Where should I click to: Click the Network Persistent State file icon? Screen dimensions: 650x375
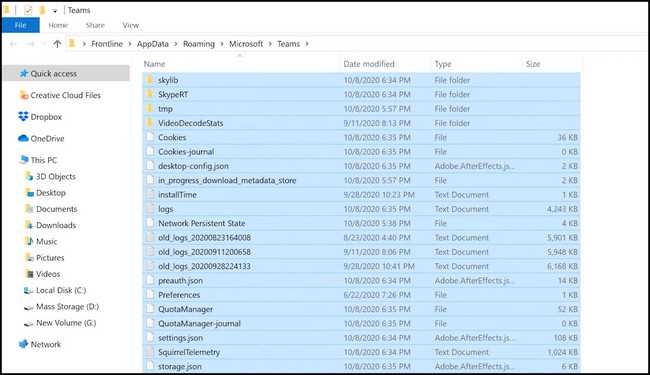[150, 223]
